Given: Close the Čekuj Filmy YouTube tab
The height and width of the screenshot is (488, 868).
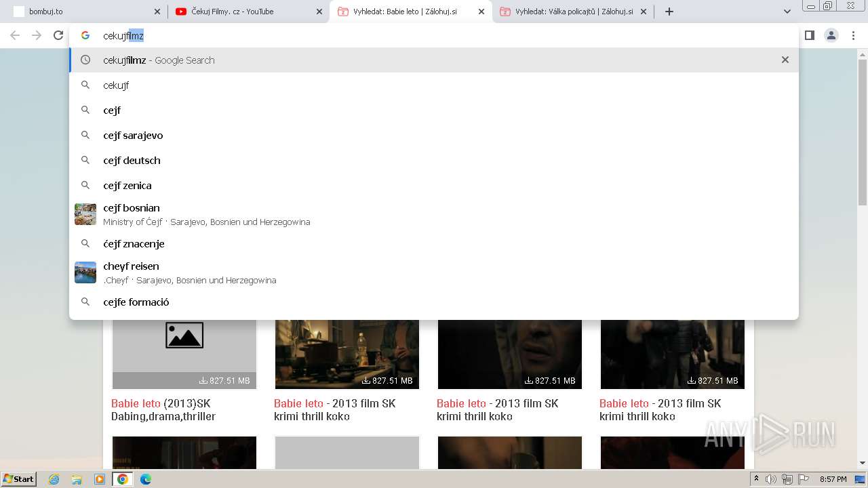Looking at the screenshot, I should point(319,12).
